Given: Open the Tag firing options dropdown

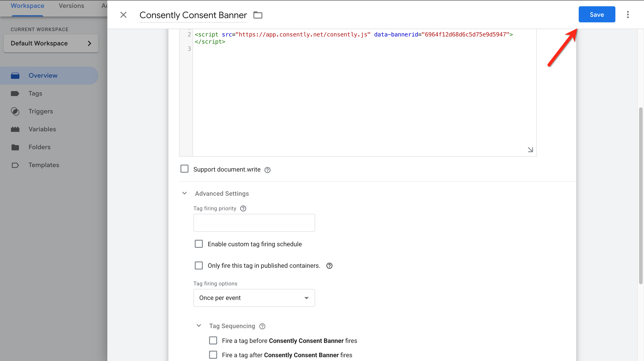Looking at the screenshot, I should (x=254, y=298).
